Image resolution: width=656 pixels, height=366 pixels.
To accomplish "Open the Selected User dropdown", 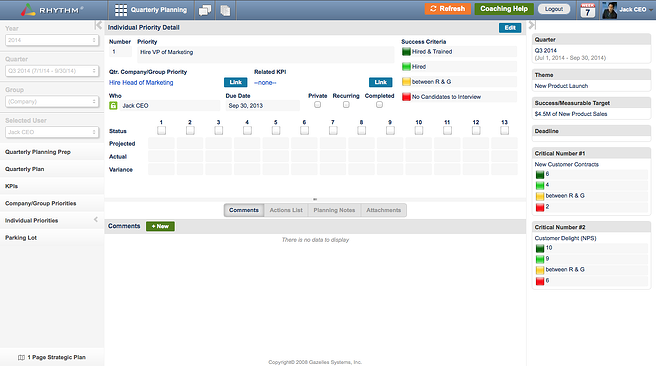I will point(52,132).
